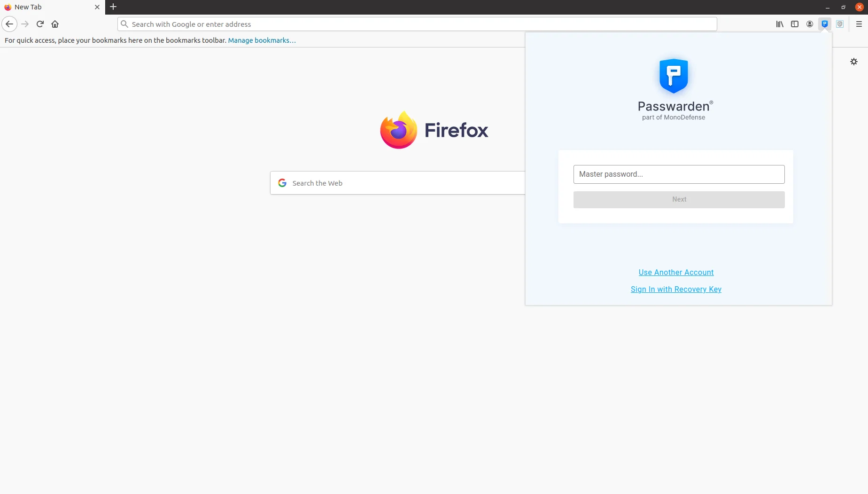Close the New Tab tab

coord(97,7)
